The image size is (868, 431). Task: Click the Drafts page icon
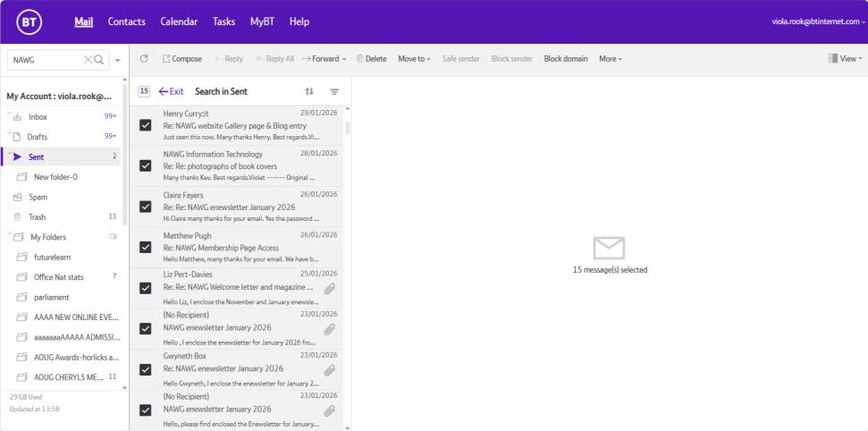pyautogui.click(x=17, y=137)
